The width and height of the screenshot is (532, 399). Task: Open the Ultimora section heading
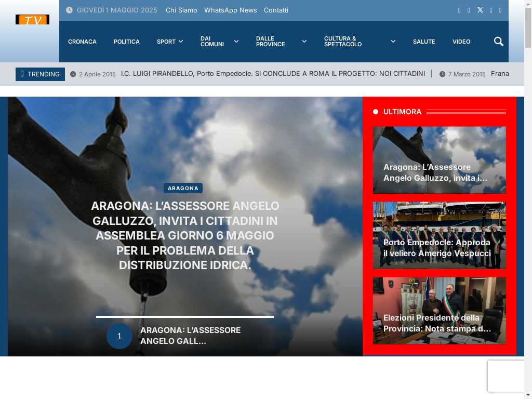click(402, 112)
